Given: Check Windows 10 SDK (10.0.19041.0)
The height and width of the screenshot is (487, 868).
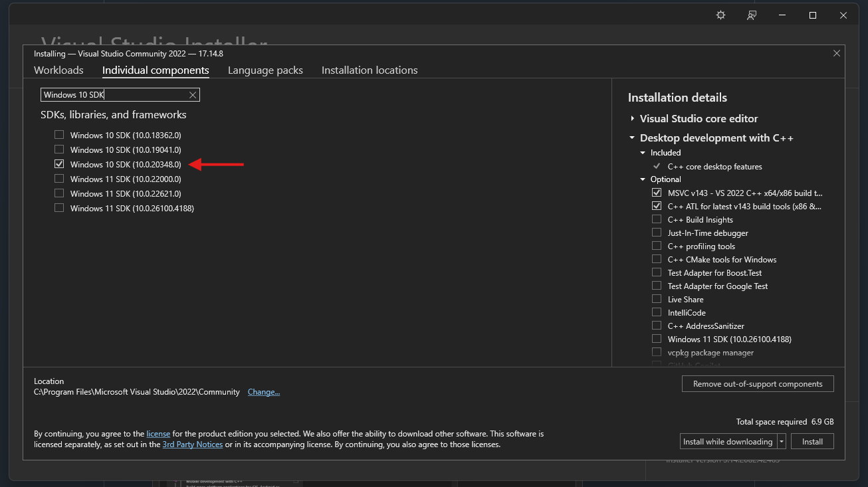Looking at the screenshot, I should [x=59, y=149].
